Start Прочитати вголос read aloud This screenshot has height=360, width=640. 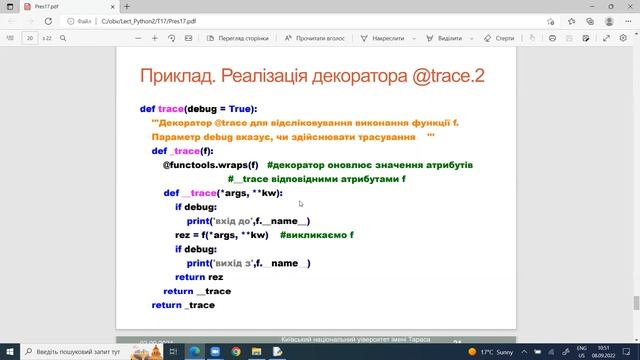click(314, 38)
